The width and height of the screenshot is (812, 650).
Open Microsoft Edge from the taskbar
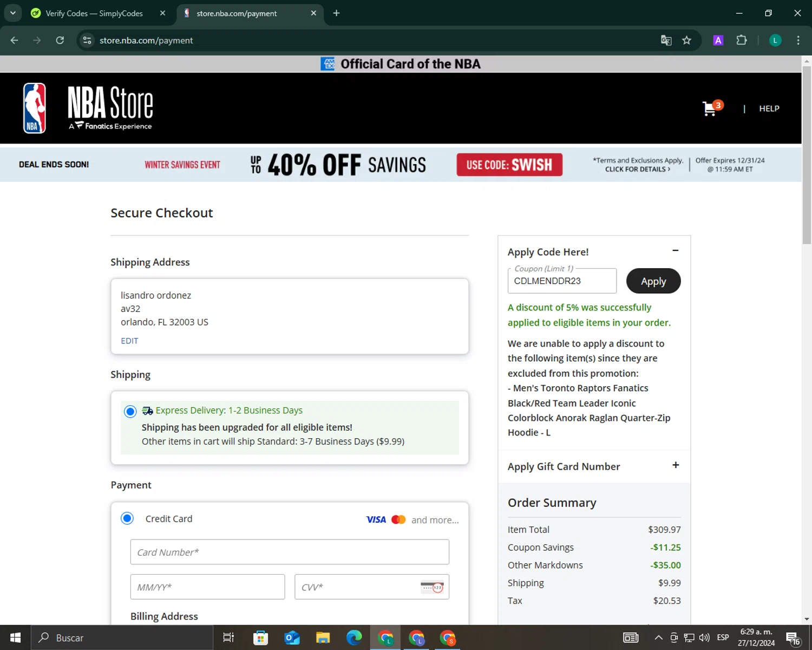coord(354,638)
